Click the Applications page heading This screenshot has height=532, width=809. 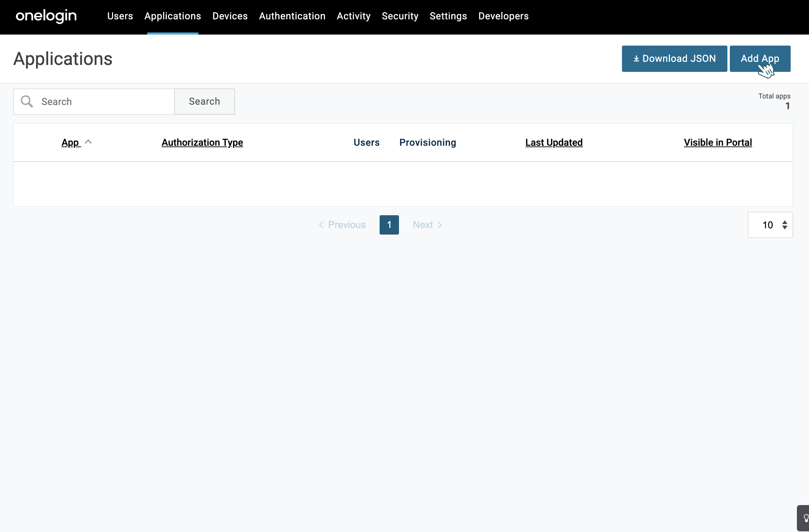[63, 59]
